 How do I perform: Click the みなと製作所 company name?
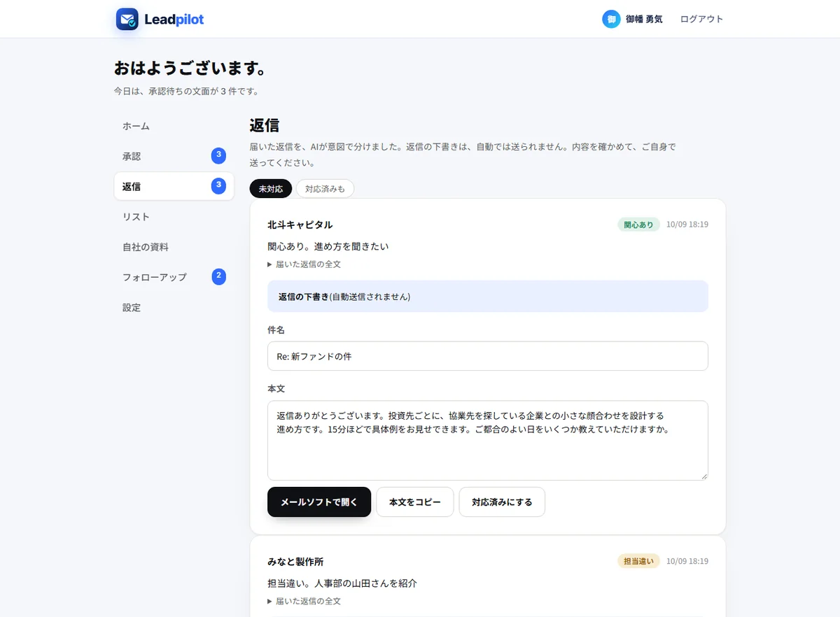[295, 562]
